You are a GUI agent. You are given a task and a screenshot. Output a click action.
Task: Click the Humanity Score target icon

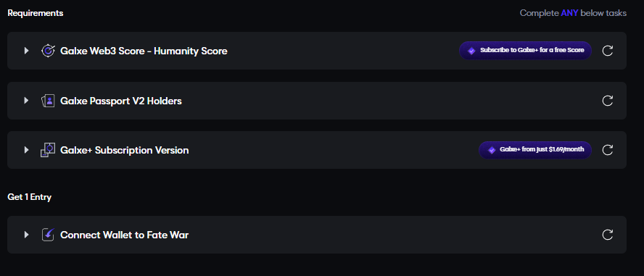tap(48, 51)
